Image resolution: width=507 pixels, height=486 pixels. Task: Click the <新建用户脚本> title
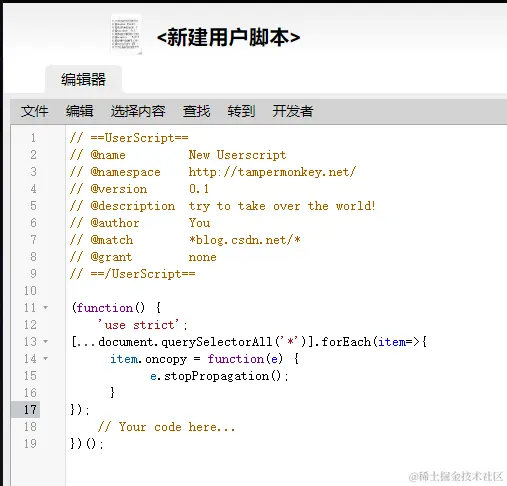(228, 37)
